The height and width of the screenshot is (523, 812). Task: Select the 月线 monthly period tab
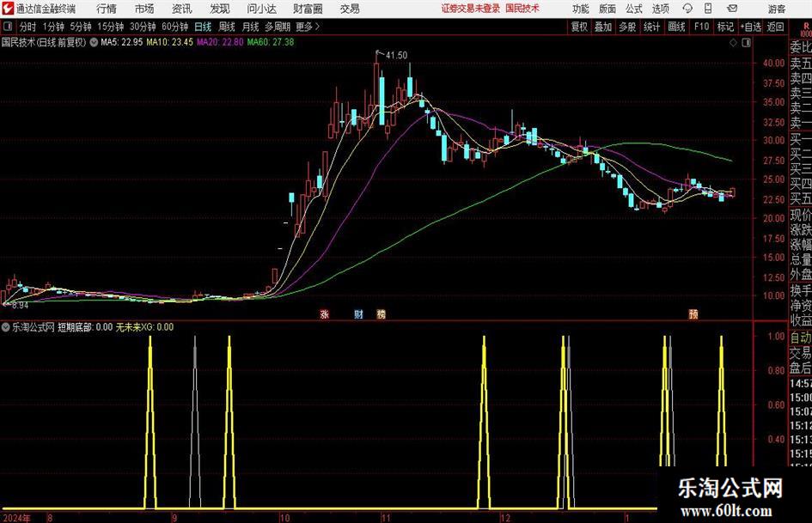(251, 27)
